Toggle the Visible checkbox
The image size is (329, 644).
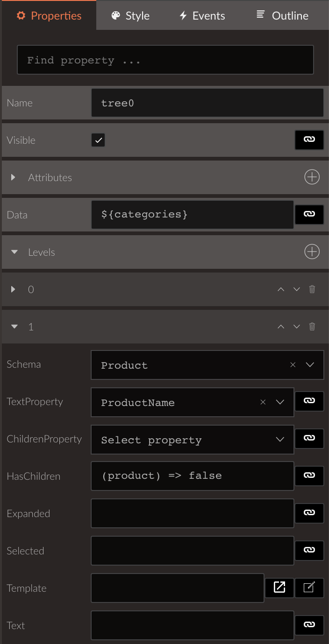tap(98, 140)
